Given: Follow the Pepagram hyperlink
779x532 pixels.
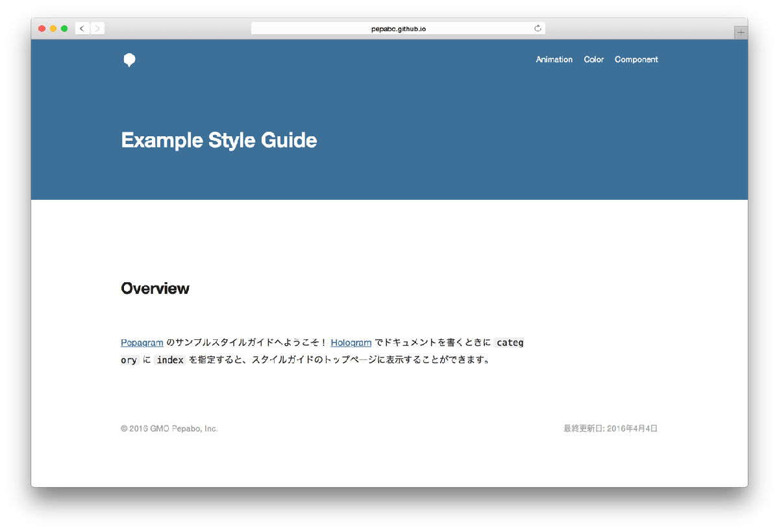Looking at the screenshot, I should pos(142,343).
